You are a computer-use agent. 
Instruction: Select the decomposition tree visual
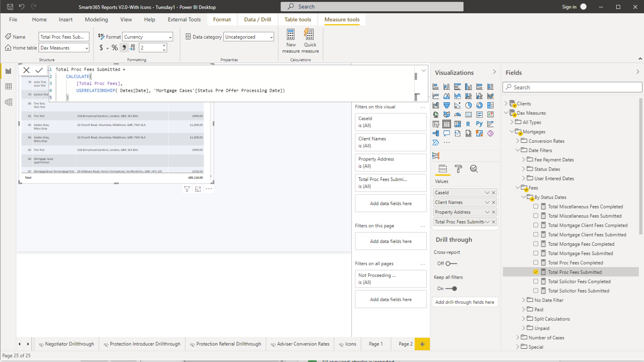click(436, 133)
